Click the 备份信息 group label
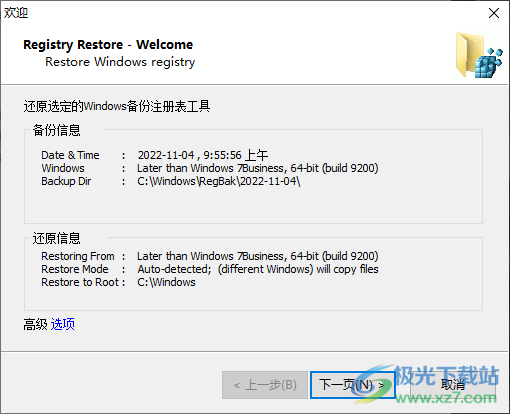Image resolution: width=510 pixels, height=414 pixels. click(x=56, y=130)
